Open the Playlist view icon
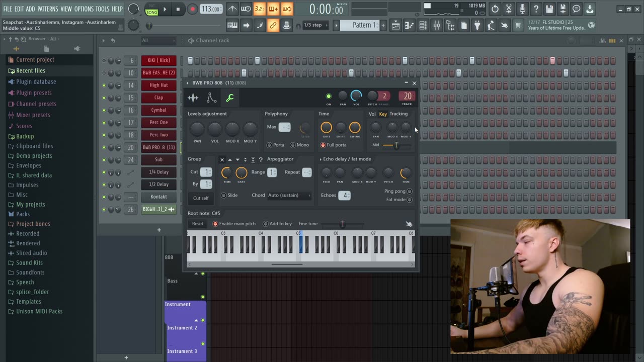Viewport: 644px width, 362px height. pos(396,25)
